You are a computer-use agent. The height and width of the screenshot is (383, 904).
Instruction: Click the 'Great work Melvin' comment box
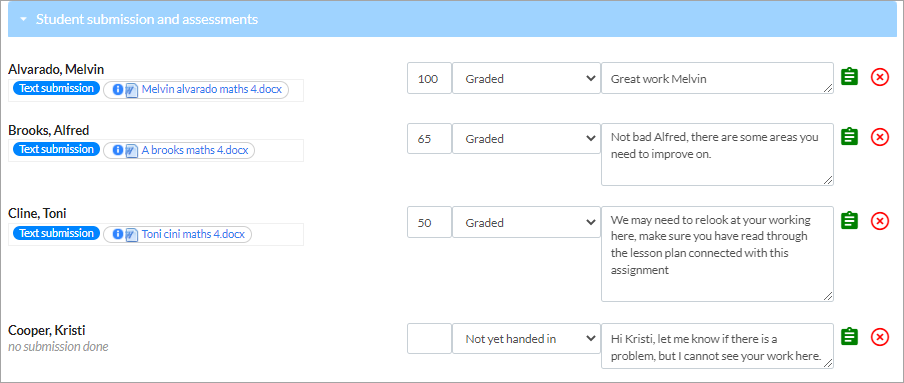click(x=717, y=78)
